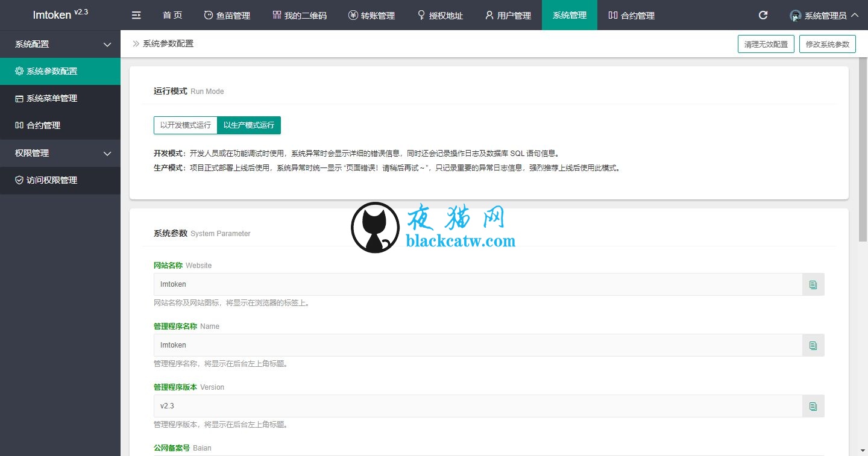Viewport: 868px width, 456px height.
Task: Open 访问权限管理 in sidebar
Action: (x=60, y=180)
